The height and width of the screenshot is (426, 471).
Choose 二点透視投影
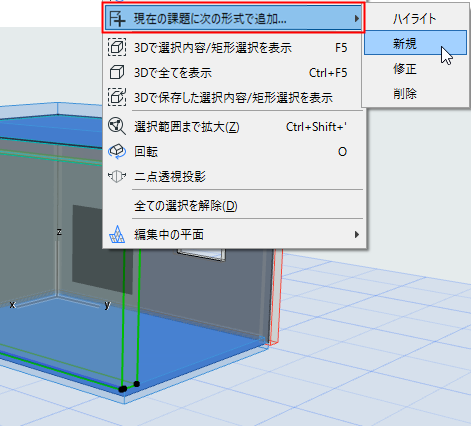(x=233, y=177)
